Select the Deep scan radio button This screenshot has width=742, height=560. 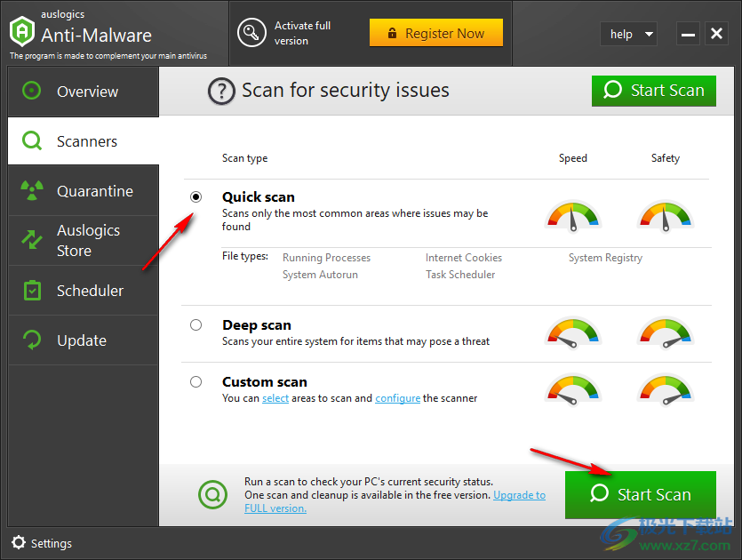tap(195, 325)
